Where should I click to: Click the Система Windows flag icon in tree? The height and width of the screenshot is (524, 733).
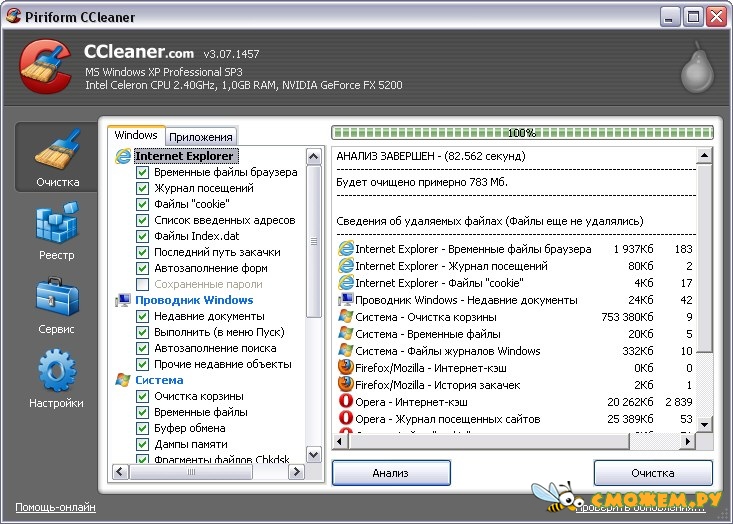123,380
